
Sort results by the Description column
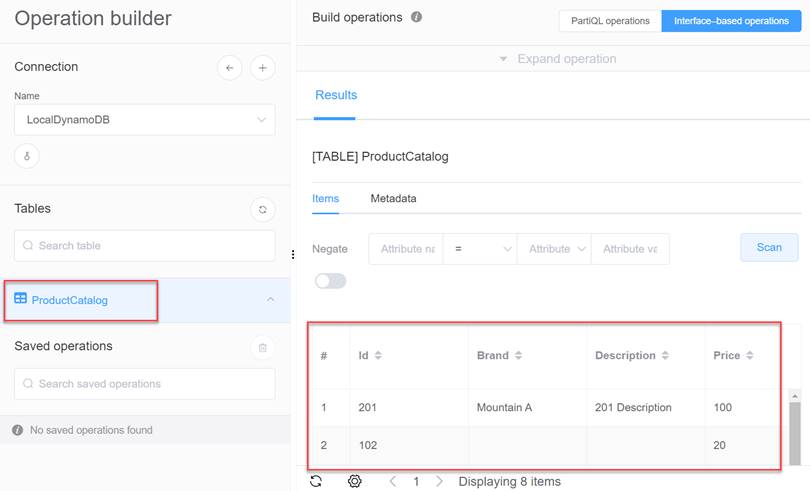click(665, 355)
